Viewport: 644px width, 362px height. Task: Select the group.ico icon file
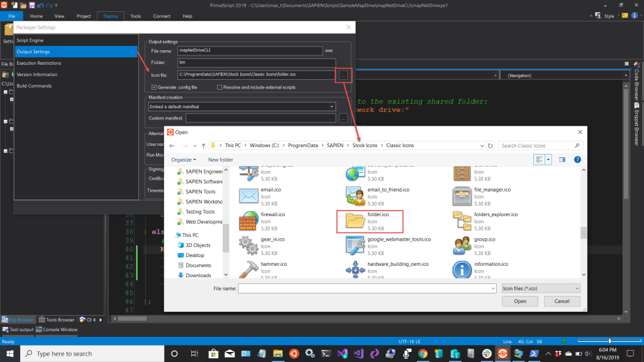coord(474,246)
